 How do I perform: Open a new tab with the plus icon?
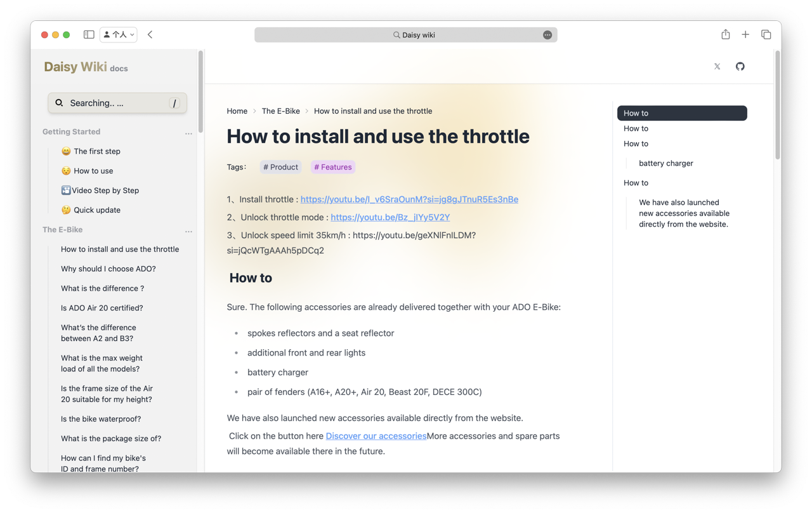tap(745, 34)
